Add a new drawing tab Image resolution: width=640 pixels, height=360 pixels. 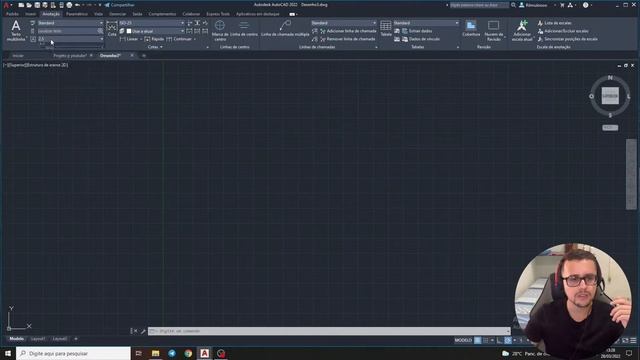(144, 56)
